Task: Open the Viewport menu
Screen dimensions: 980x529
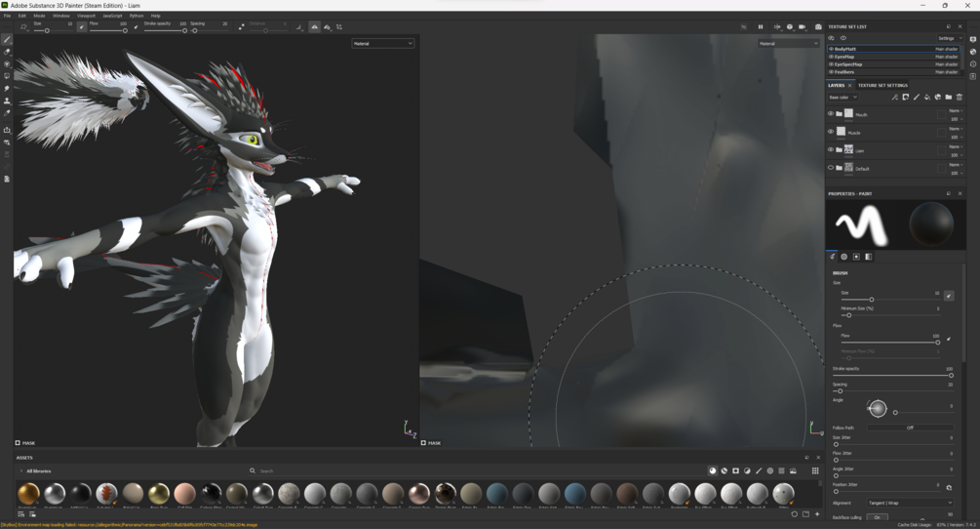Action: [86, 16]
